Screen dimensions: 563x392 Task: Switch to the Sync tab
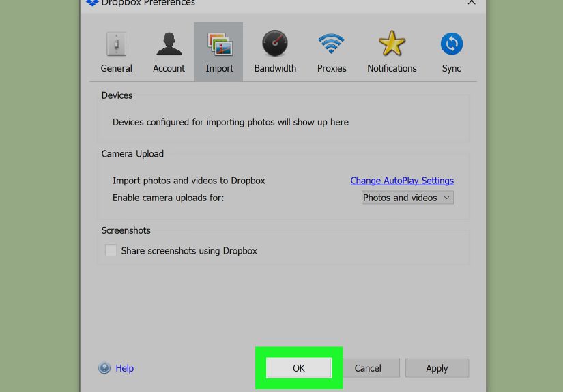point(451,52)
